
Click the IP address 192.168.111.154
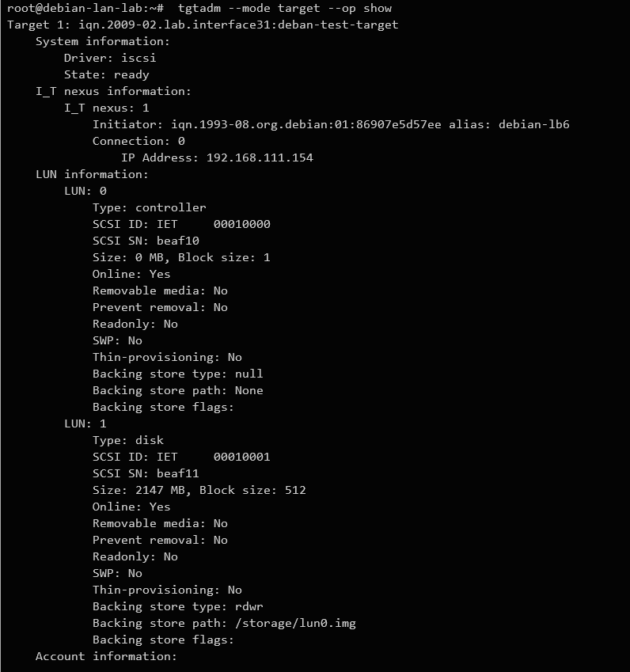[260, 158]
